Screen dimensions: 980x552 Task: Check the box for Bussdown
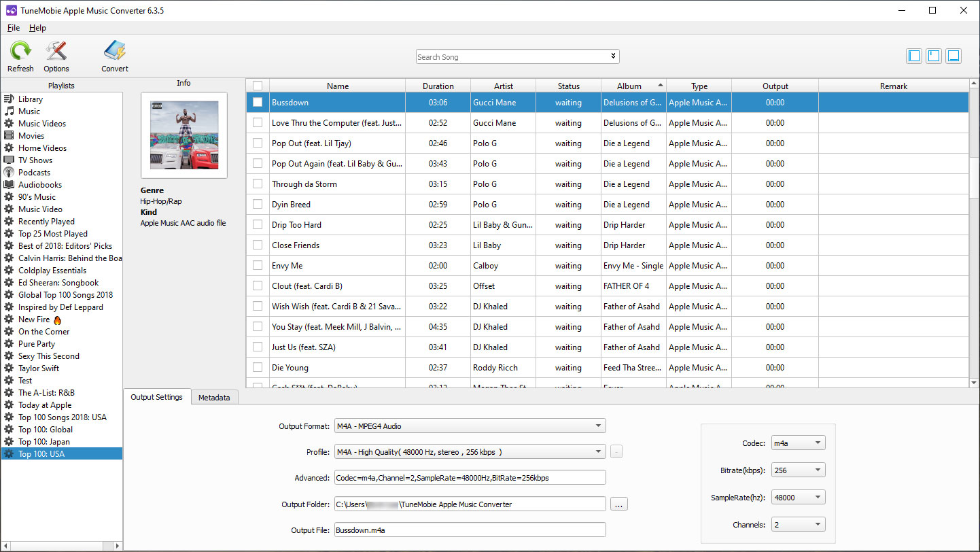257,103
